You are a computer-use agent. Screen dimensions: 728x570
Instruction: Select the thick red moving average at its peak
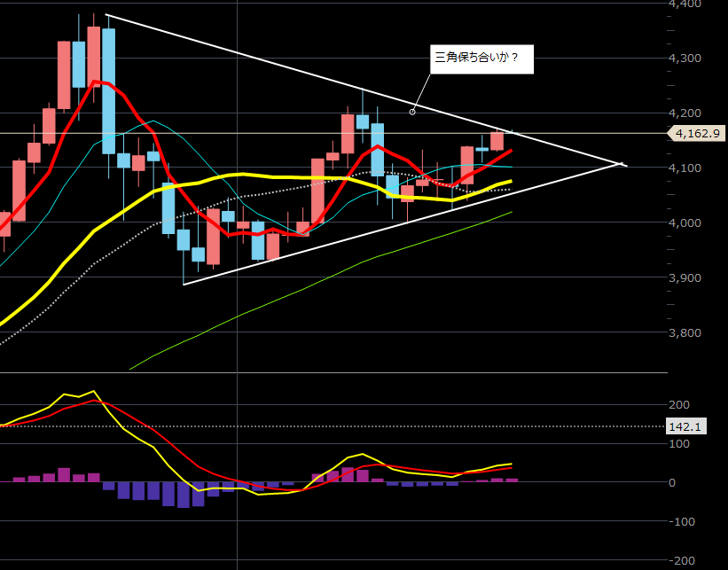96,82
